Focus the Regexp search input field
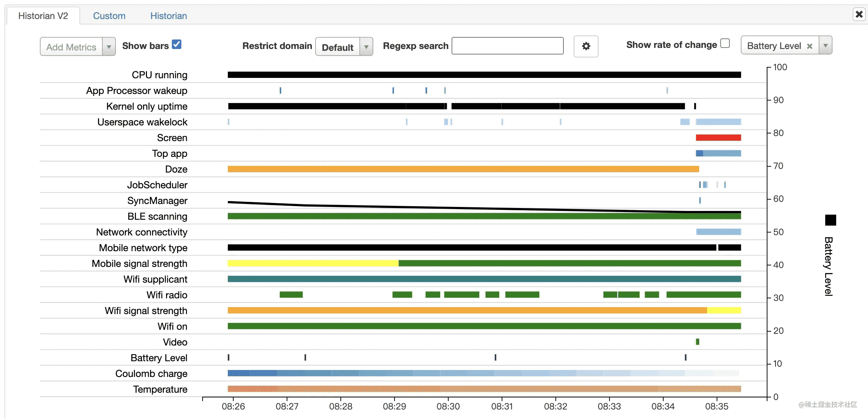This screenshot has height=419, width=868. tap(507, 46)
